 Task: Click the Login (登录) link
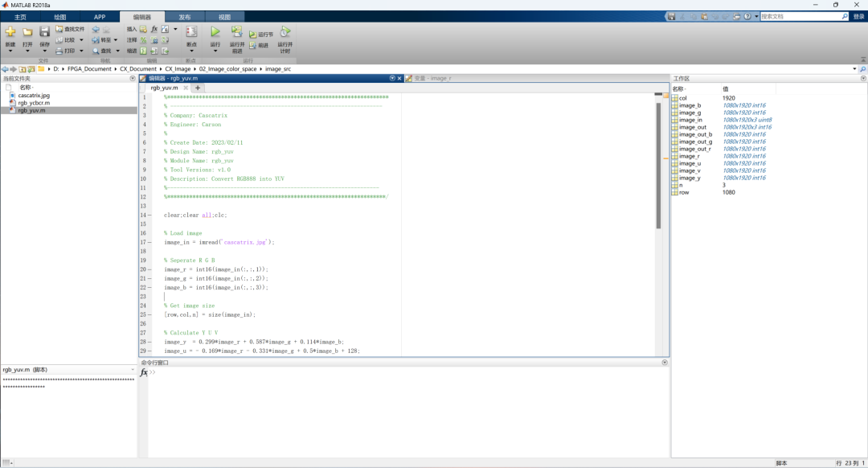click(858, 16)
